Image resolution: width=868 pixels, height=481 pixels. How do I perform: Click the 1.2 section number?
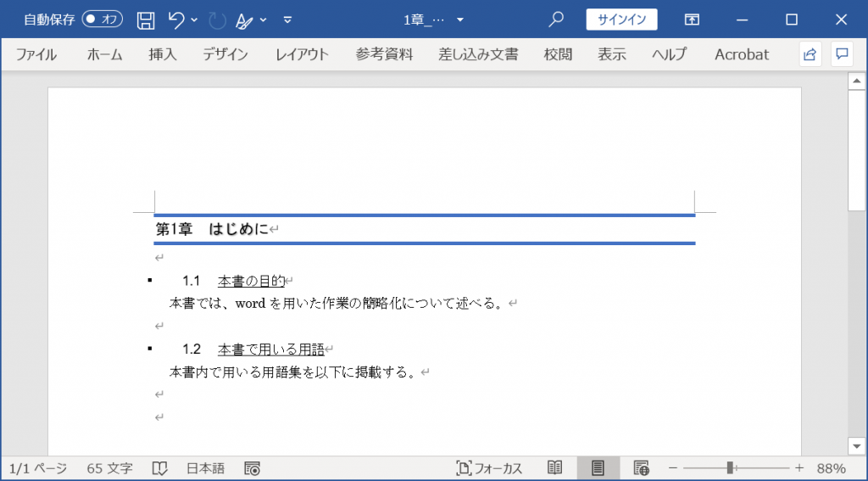click(192, 350)
